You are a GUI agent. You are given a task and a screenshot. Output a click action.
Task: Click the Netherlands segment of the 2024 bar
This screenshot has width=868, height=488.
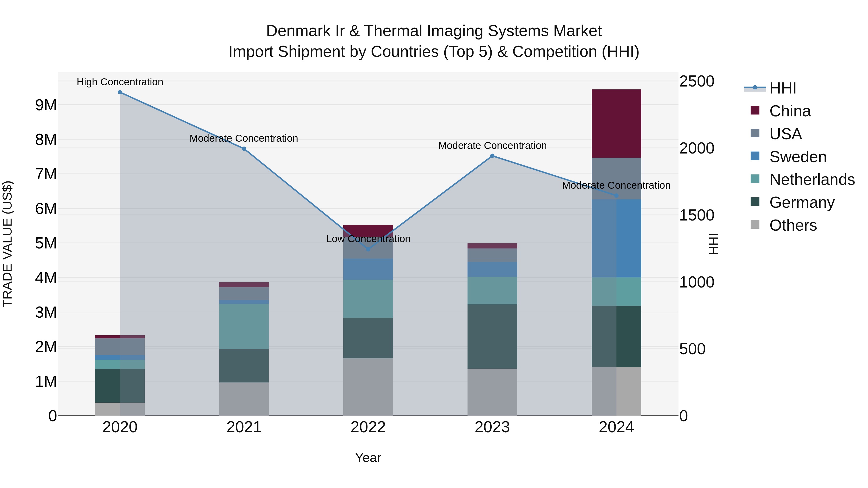[x=616, y=292]
